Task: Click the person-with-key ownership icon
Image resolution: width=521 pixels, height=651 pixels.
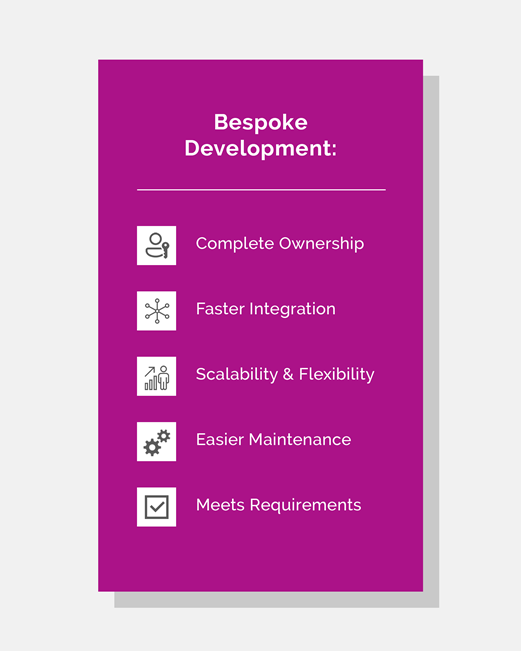Action: tap(157, 245)
